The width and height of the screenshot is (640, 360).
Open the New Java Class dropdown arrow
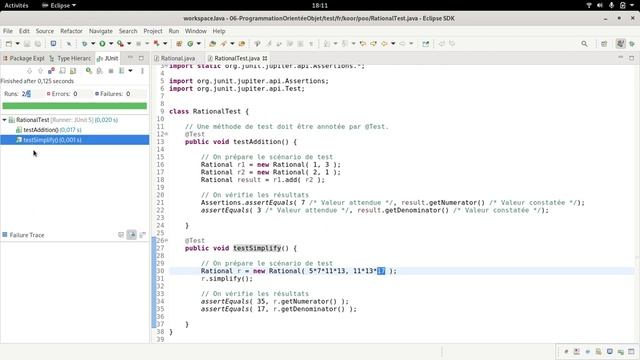click(199, 44)
